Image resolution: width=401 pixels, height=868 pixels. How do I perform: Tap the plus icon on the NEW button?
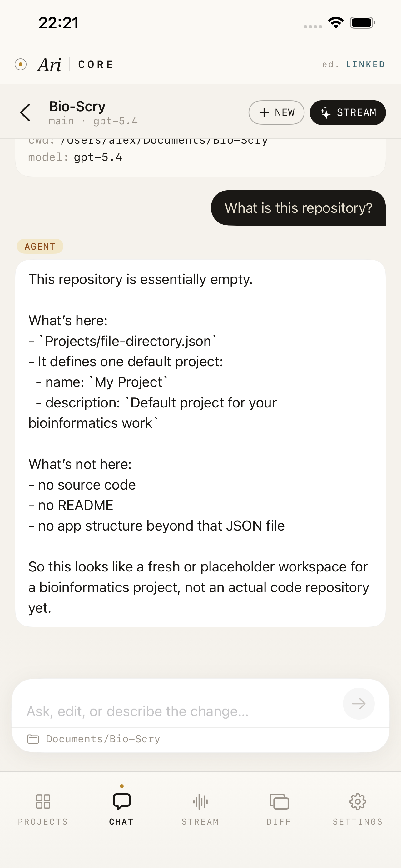264,112
